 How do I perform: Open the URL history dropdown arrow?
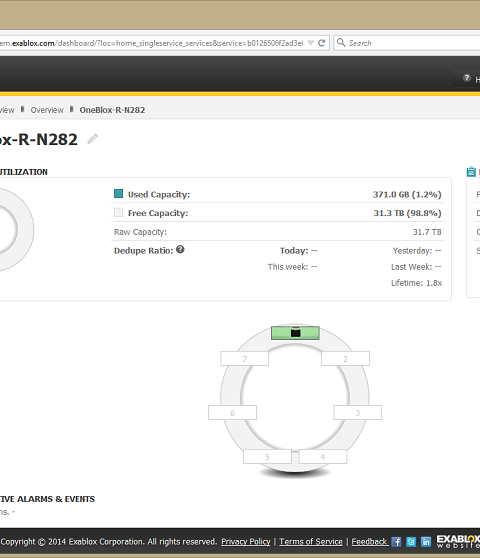pos(311,43)
